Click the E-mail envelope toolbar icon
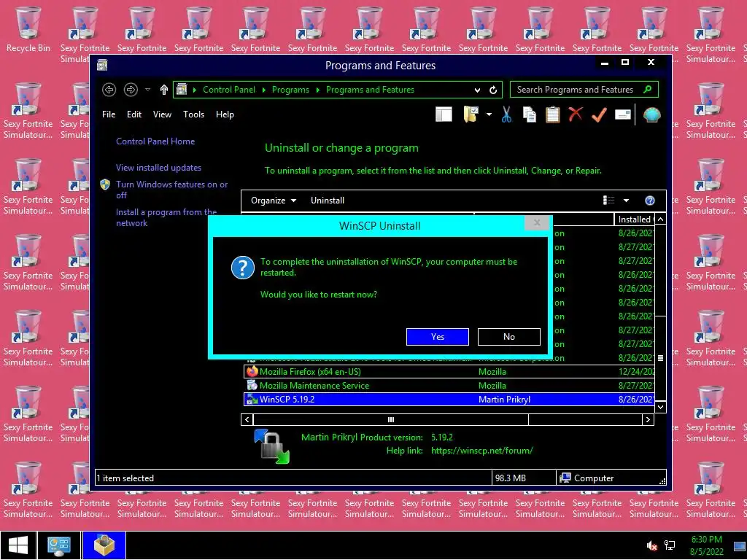 point(623,114)
